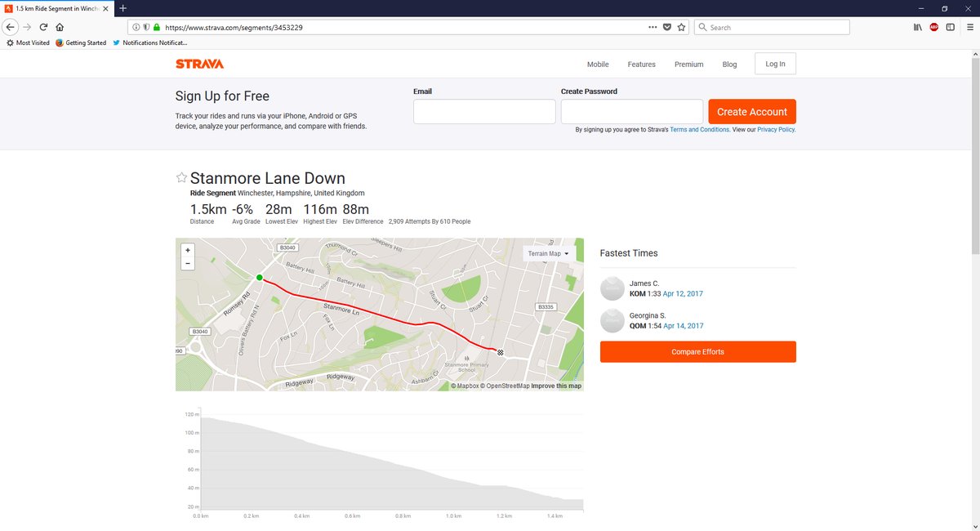Click the Strava logo
The height and width of the screenshot is (531, 980).
pyautogui.click(x=199, y=64)
